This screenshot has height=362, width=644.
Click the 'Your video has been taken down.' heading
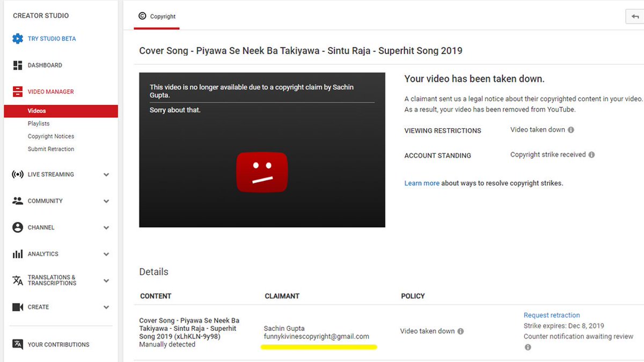coord(474,79)
